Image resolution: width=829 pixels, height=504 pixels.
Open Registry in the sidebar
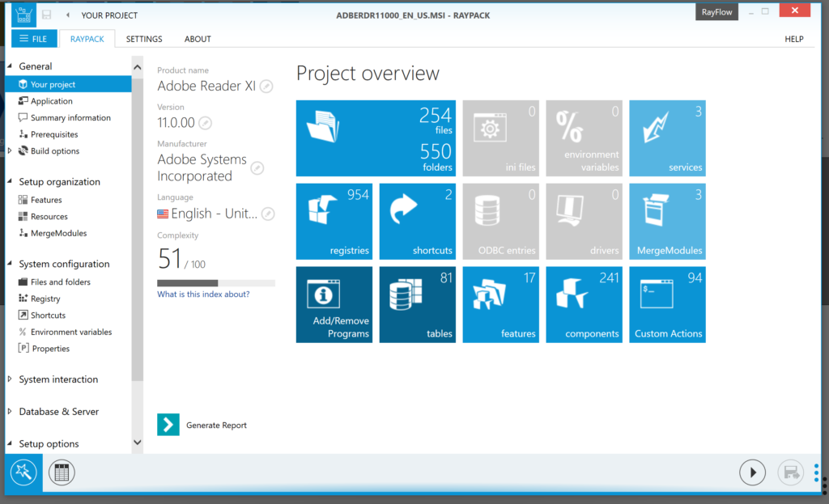pyautogui.click(x=45, y=299)
